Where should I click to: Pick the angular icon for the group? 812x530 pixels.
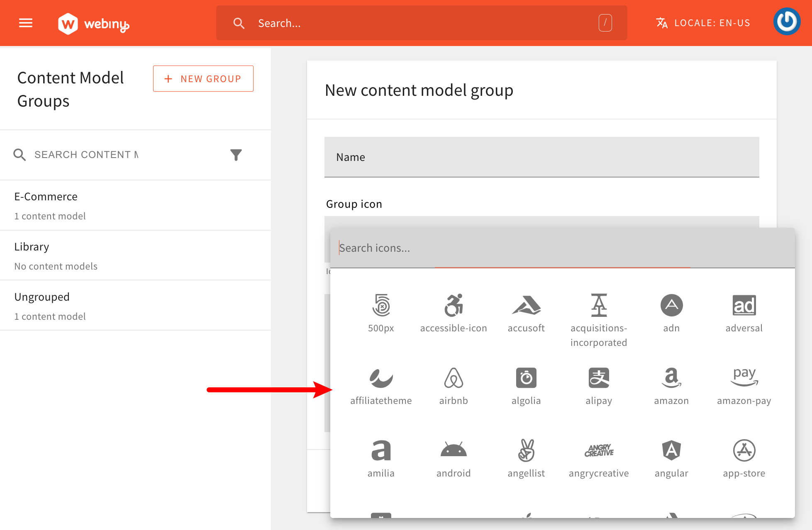click(x=671, y=451)
